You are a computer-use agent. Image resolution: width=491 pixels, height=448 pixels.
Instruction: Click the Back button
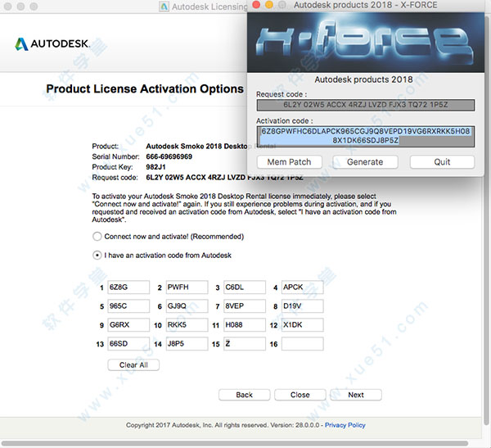coord(244,395)
